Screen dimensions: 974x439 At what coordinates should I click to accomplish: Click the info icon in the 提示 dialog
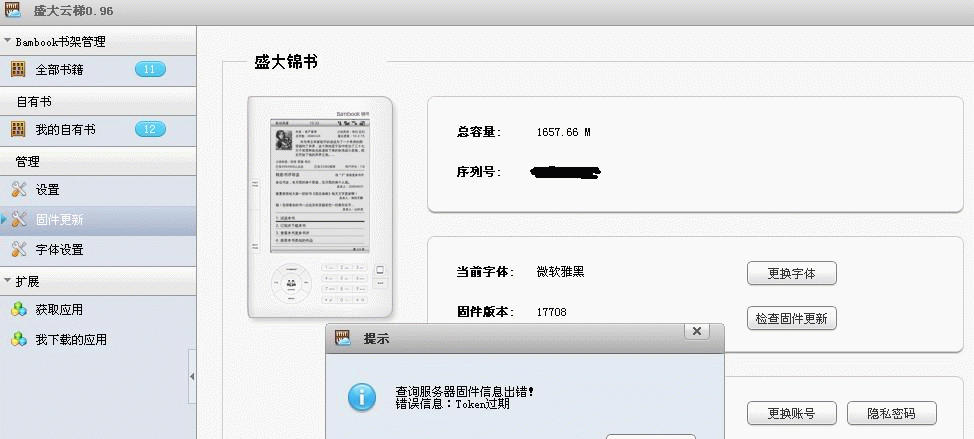tap(362, 397)
